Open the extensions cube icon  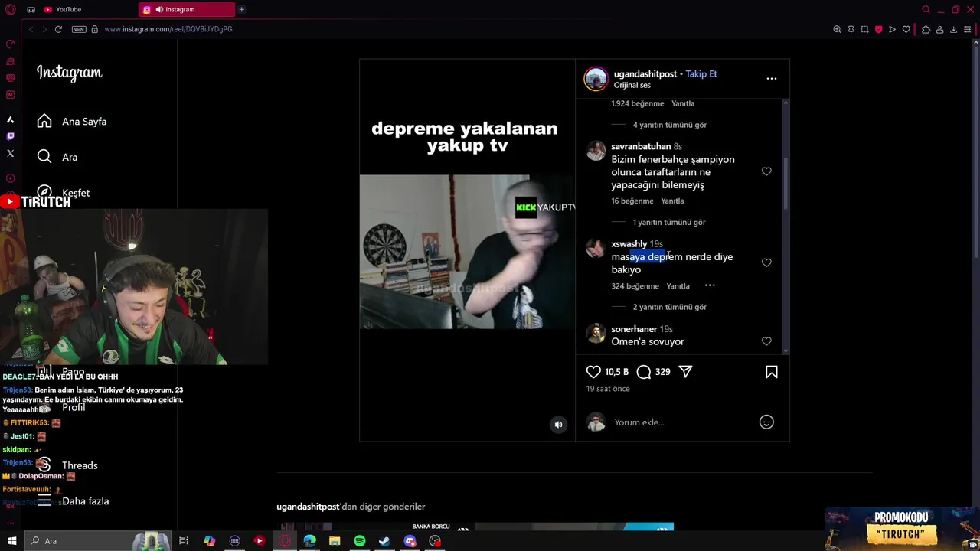926,29
